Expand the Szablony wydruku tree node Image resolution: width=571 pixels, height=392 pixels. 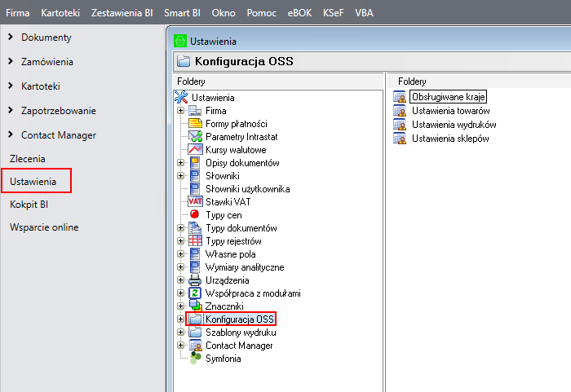181,333
